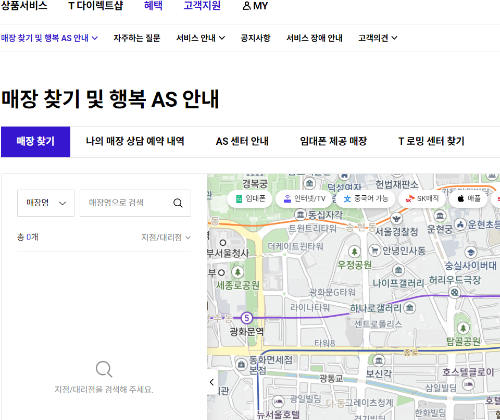The width and height of the screenshot is (500, 420).
Task: Click the 안녕인사동 shopping cart icon
Action: tap(375, 250)
